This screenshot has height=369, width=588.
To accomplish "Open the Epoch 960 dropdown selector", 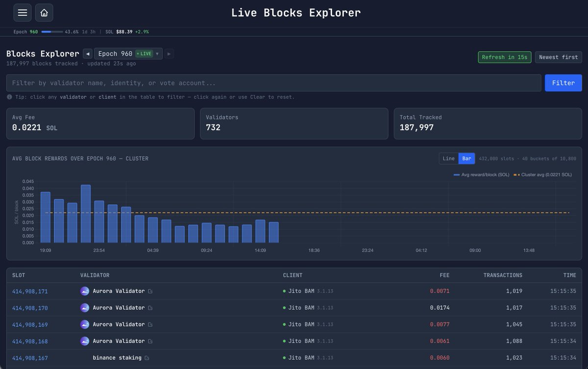I will 128,54.
